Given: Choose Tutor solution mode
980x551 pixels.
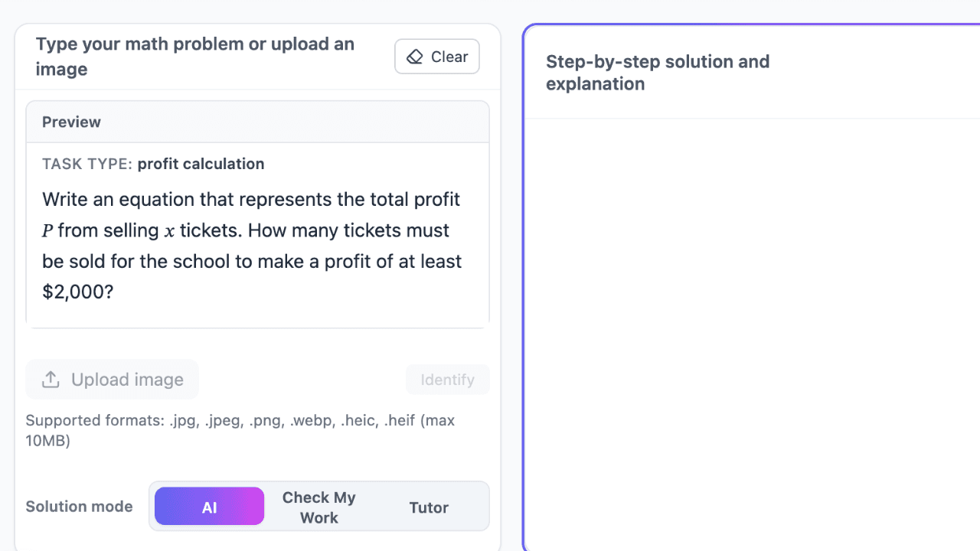Looking at the screenshot, I should pos(429,507).
